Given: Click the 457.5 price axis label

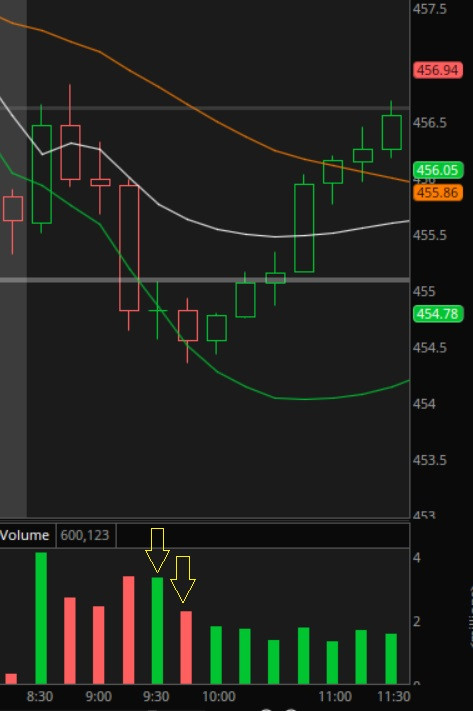Looking at the screenshot, I should tap(429, 9).
